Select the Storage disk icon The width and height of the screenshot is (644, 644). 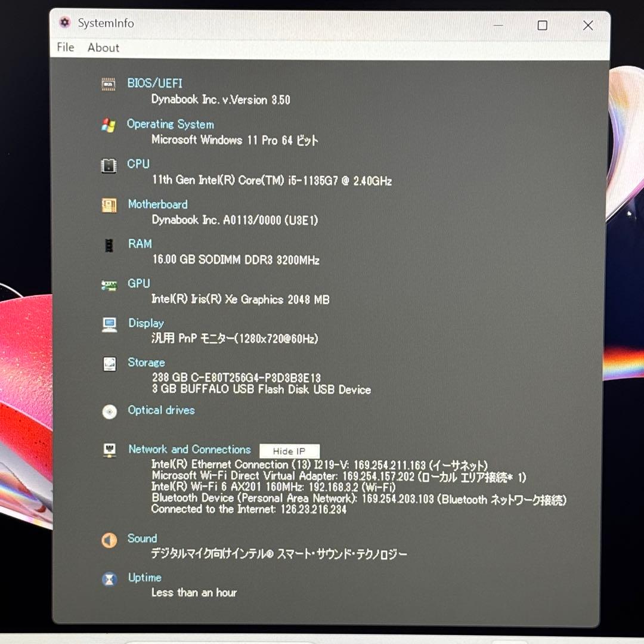click(109, 364)
